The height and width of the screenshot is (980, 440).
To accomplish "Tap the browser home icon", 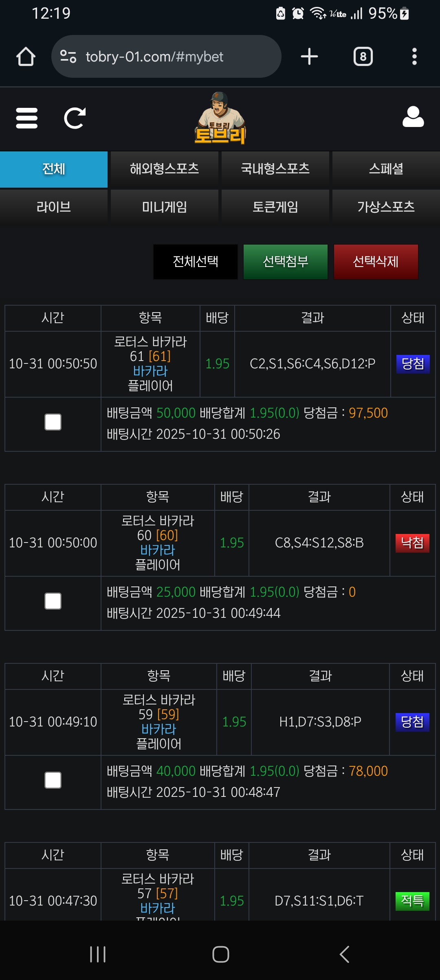I will point(26,57).
